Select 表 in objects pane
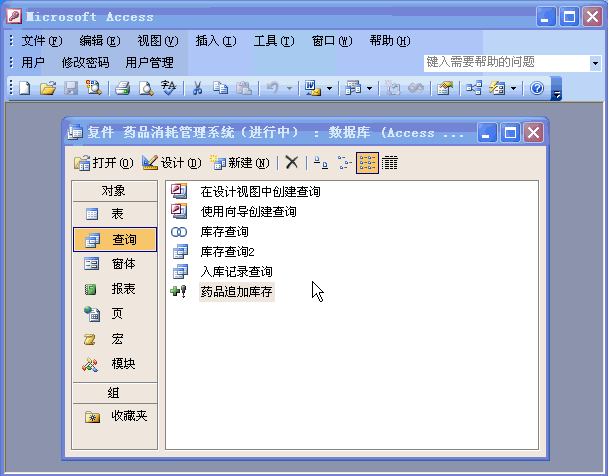The image size is (608, 476). pyautogui.click(x=114, y=214)
